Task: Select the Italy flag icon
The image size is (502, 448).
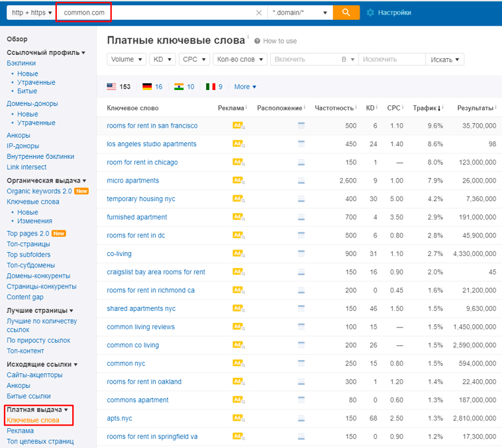Action: [211, 87]
